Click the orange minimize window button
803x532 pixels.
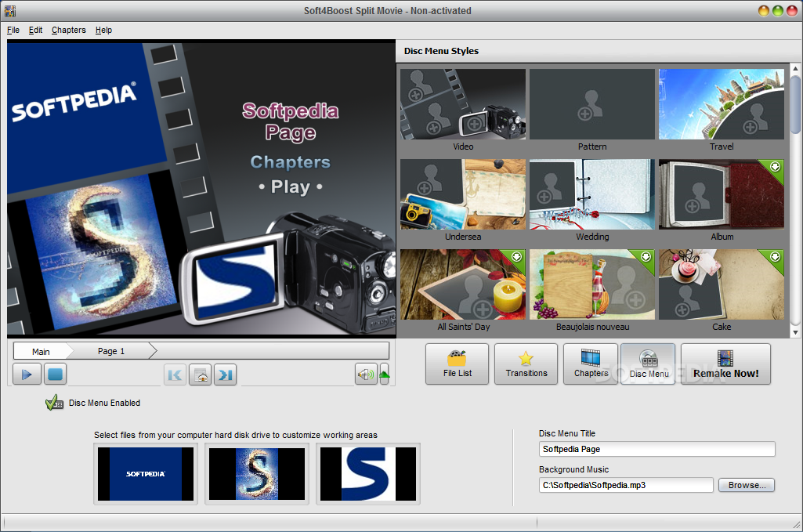coord(764,11)
